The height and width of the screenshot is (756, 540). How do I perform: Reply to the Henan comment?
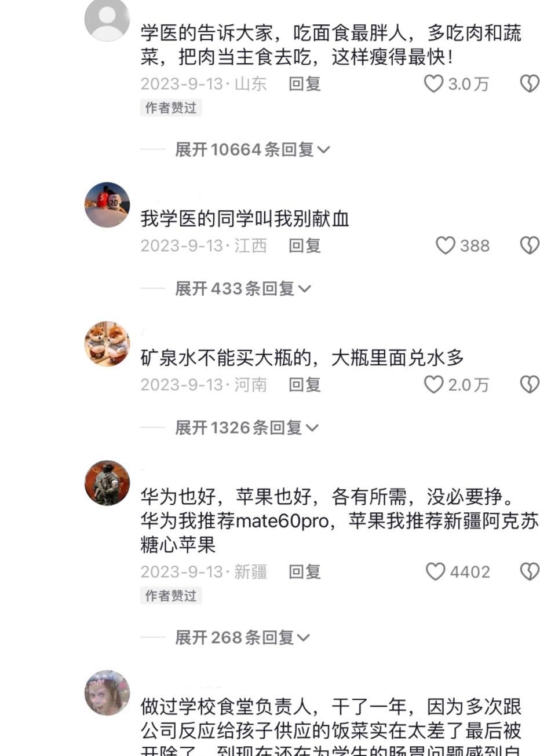click(305, 384)
